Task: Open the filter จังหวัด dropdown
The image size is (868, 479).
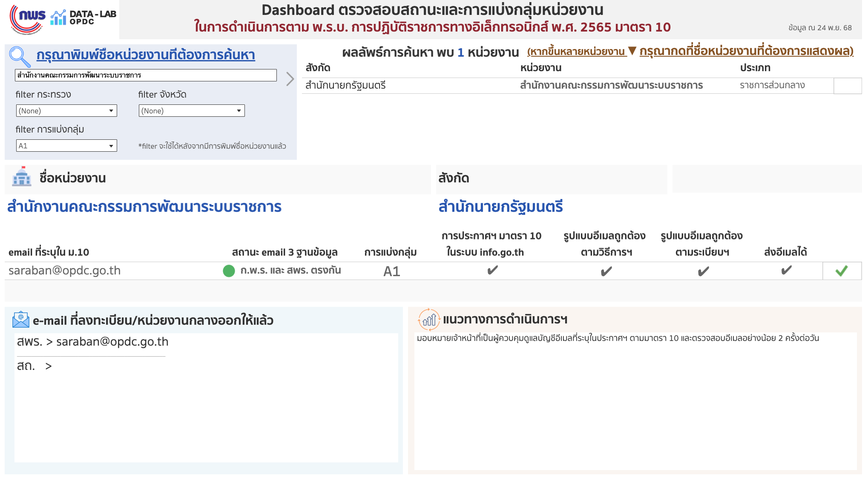Action: click(x=192, y=111)
